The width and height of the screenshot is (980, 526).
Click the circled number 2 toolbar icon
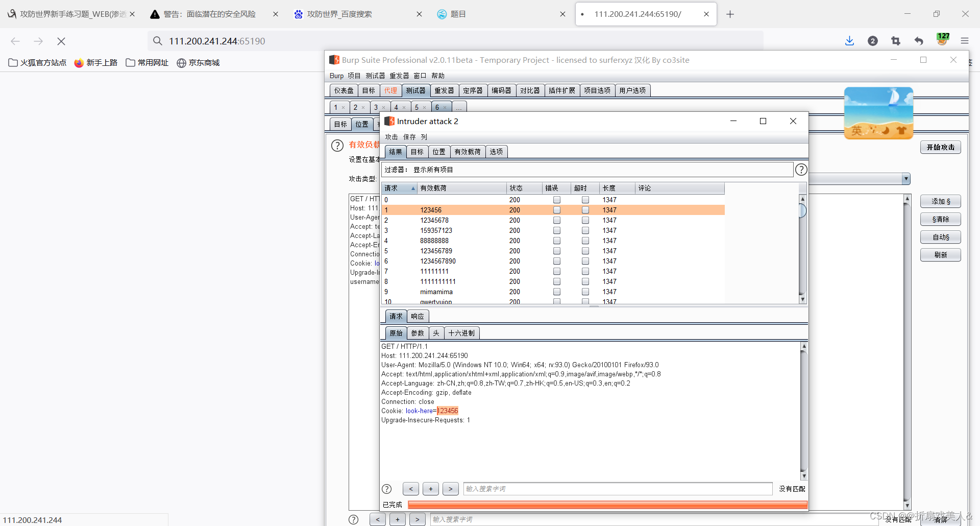(x=873, y=41)
